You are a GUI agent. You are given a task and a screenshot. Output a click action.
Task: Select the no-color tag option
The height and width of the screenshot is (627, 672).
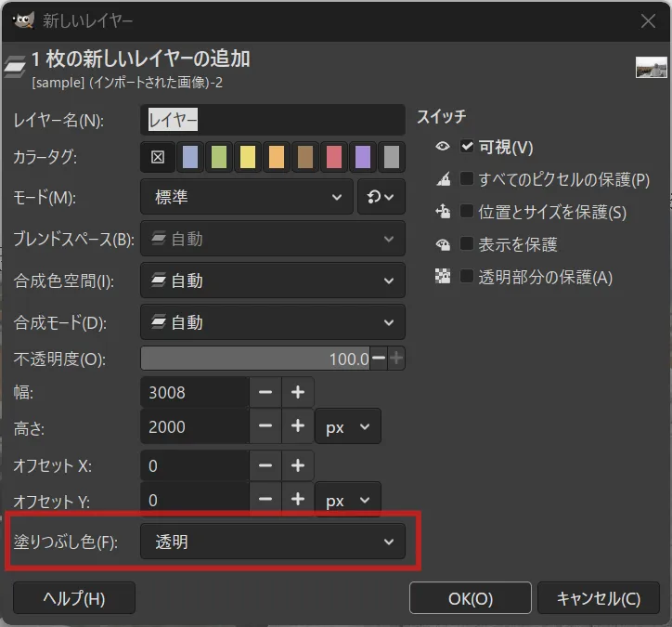point(158,157)
